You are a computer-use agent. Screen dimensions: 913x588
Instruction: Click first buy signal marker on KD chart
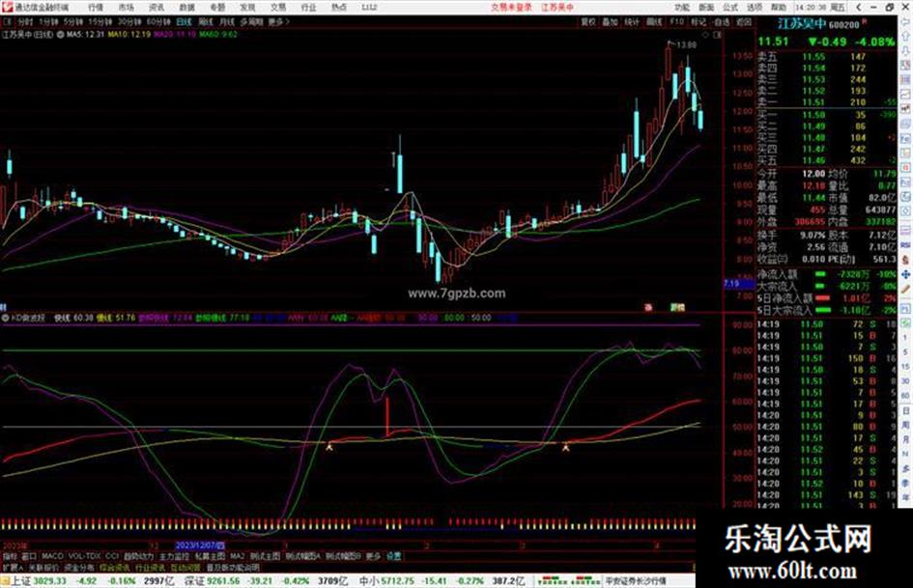tap(329, 446)
